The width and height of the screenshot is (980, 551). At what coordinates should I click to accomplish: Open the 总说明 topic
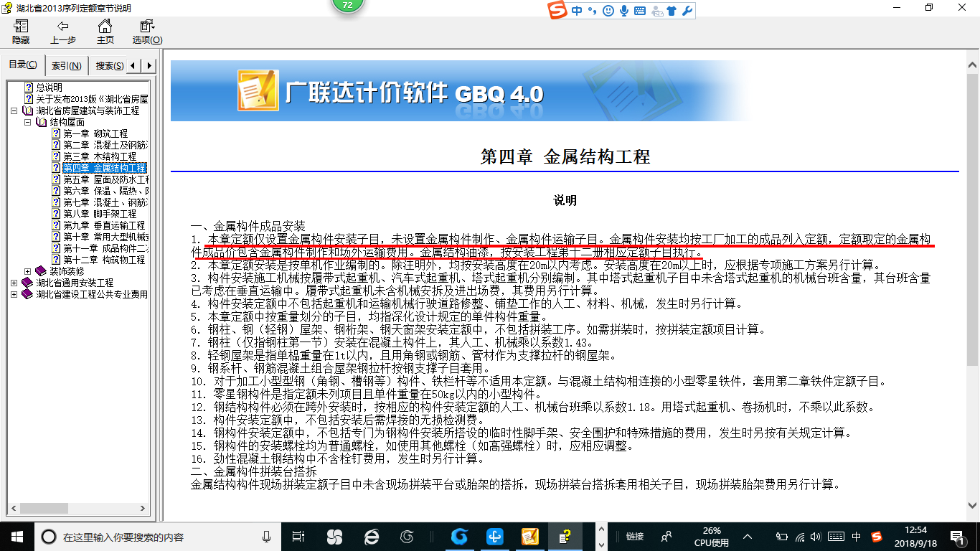click(50, 88)
